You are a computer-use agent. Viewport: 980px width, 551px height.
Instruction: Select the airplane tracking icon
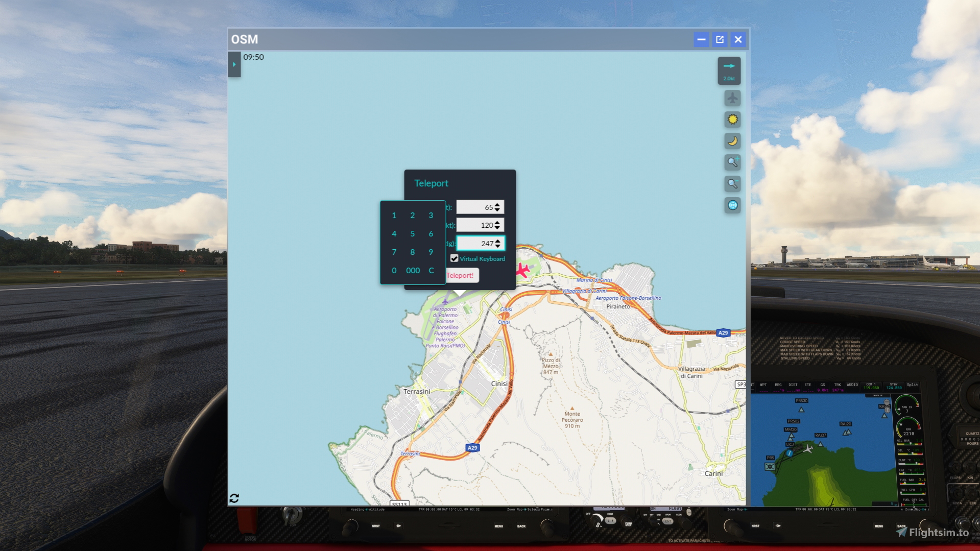[732, 98]
